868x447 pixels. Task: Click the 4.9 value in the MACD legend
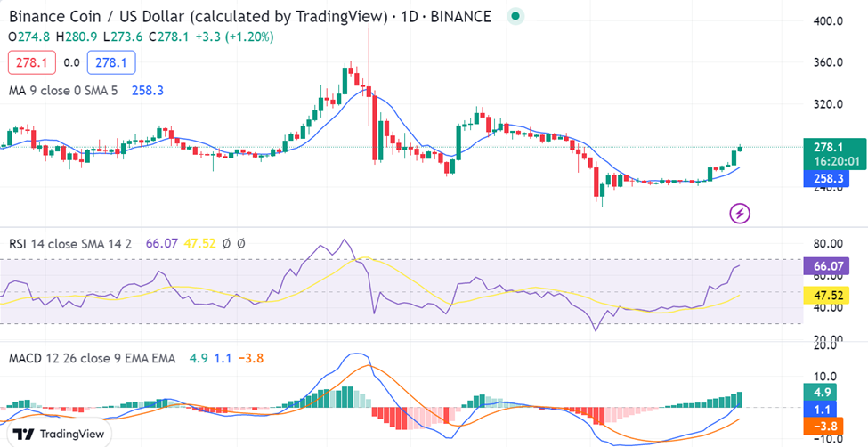pyautogui.click(x=199, y=358)
